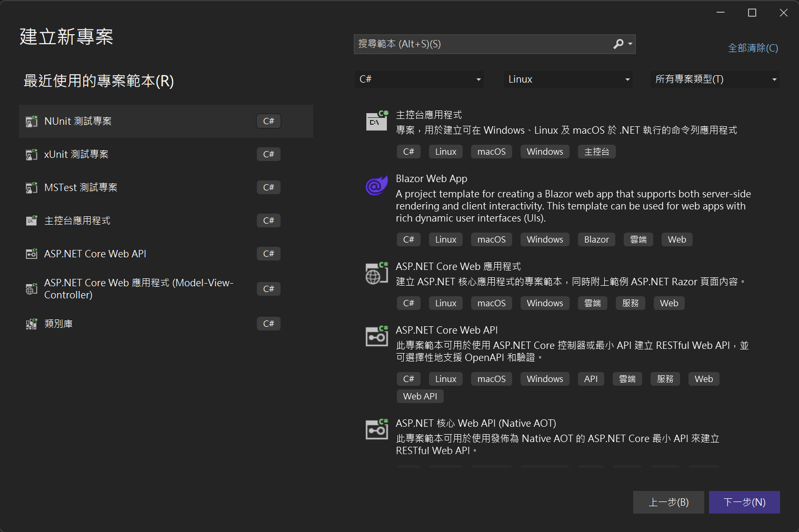The width and height of the screenshot is (799, 532).
Task: Click the MSTest 測試專案 template icon
Action: pos(32,188)
